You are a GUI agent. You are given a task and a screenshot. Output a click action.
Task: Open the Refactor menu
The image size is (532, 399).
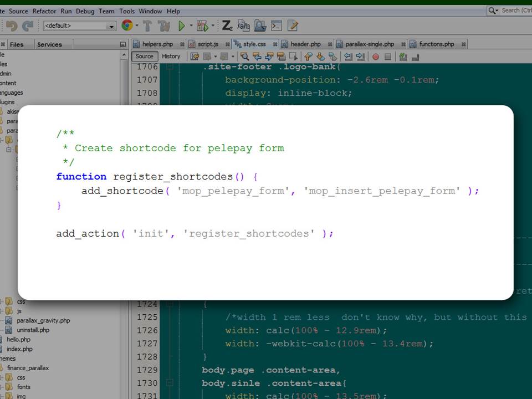[x=44, y=11]
